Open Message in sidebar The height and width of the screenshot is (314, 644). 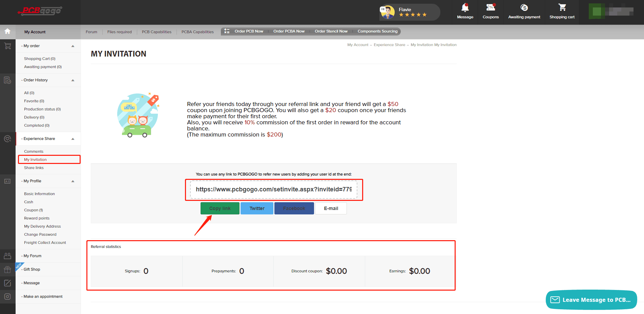32,283
